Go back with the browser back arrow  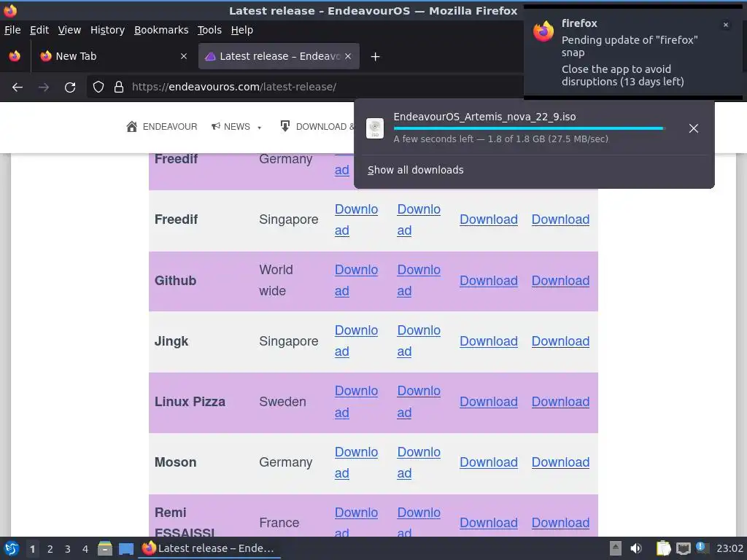[x=18, y=87]
